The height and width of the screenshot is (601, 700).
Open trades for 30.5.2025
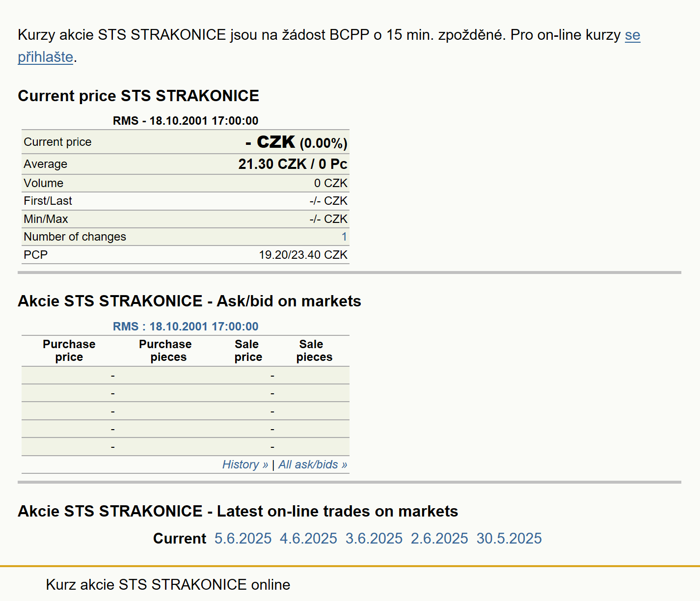click(509, 539)
